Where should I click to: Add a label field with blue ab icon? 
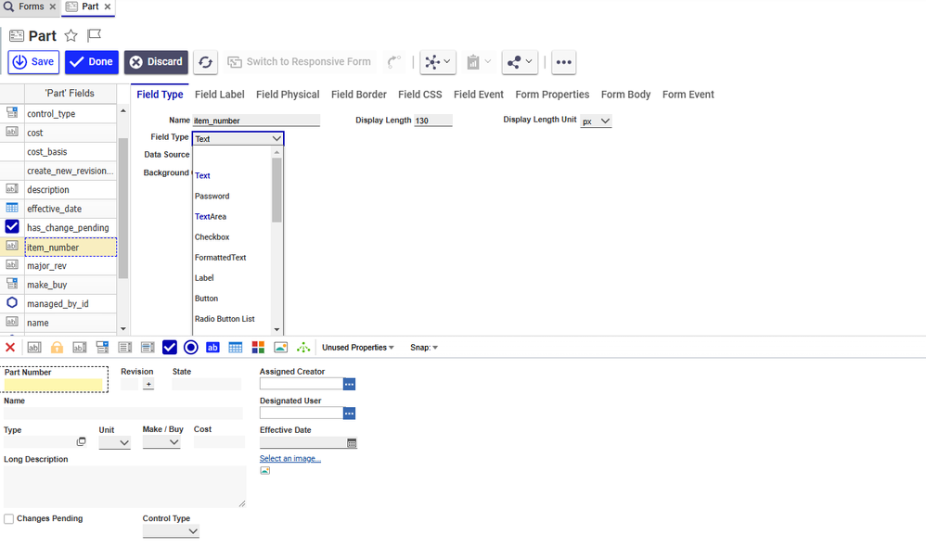(x=212, y=348)
